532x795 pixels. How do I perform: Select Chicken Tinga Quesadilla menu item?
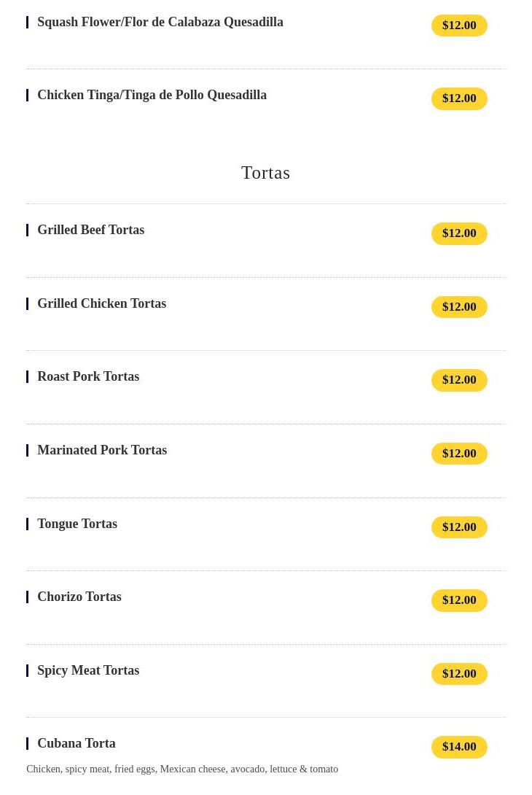(152, 96)
